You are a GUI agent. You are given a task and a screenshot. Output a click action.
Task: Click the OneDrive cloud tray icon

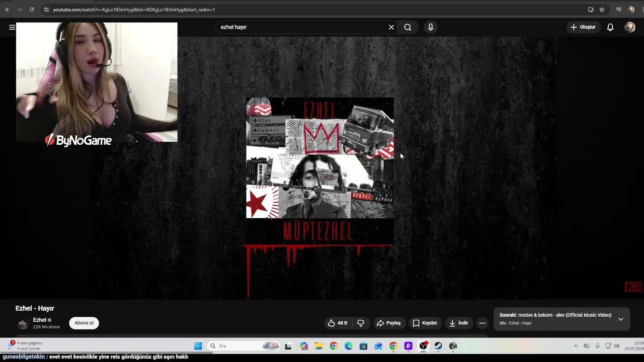[587, 346]
